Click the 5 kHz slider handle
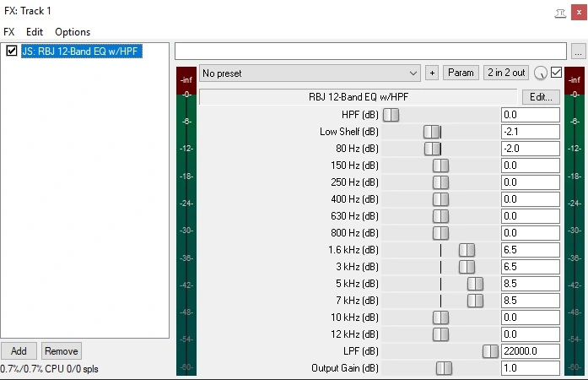The width and height of the screenshot is (588, 380). click(475, 284)
